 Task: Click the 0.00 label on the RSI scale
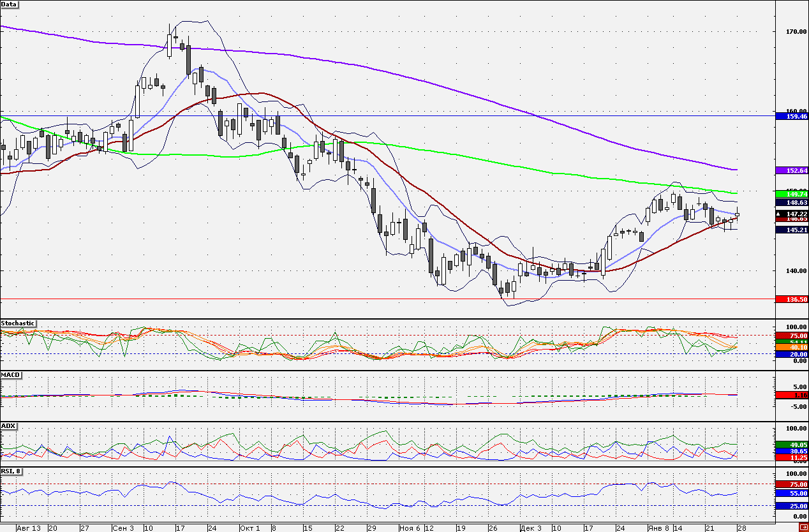tap(800, 515)
